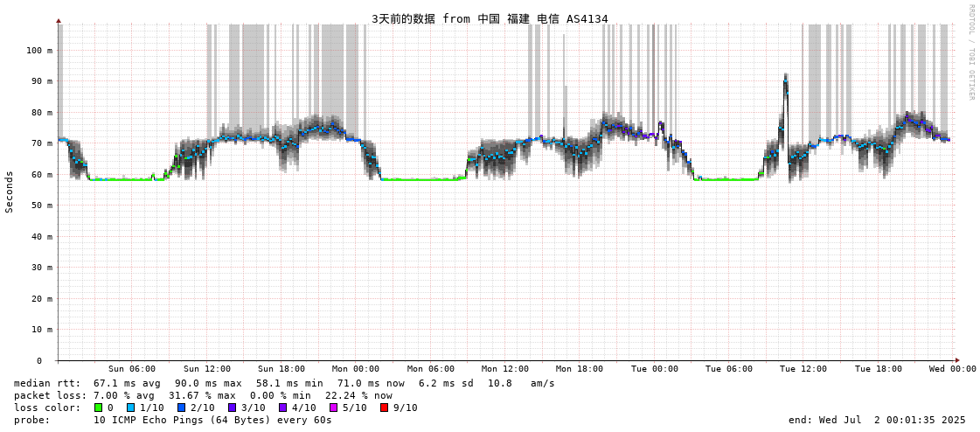Click the chart title mentioning AS4134
980x432 pixels.
click(x=490, y=18)
